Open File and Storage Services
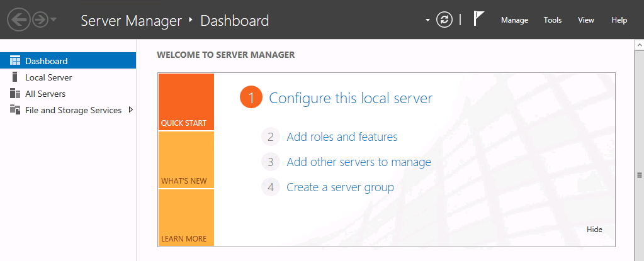Image resolution: width=644 pixels, height=261 pixels. click(68, 111)
